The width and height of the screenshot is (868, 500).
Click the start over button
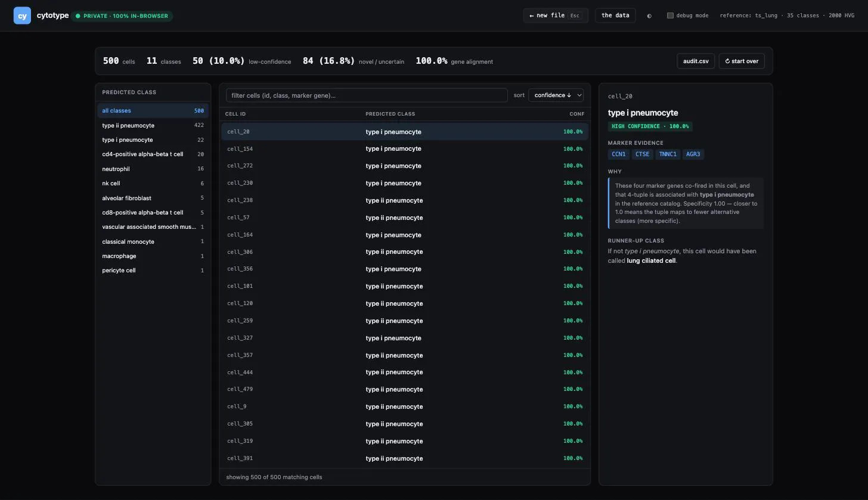[x=742, y=61]
